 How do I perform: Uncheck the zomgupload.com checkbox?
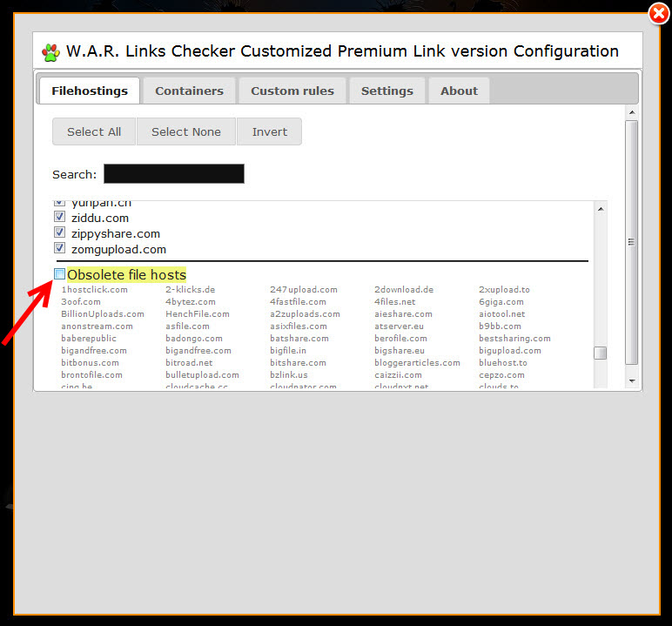59,248
